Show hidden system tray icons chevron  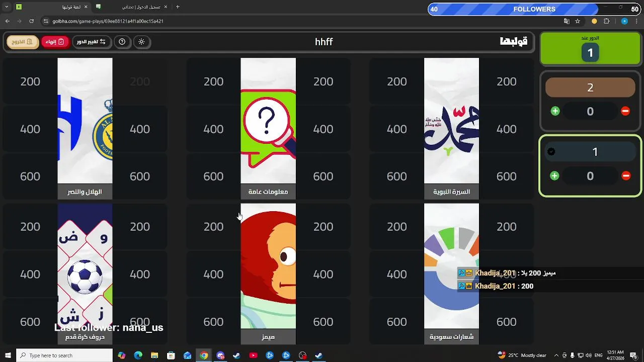pos(556,355)
